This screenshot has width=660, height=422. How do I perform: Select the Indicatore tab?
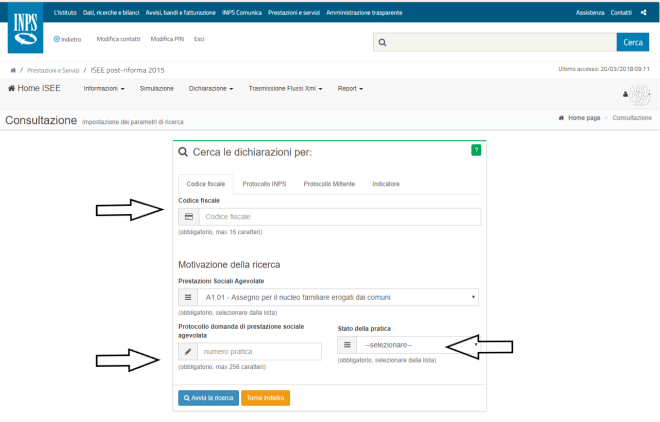(x=386, y=184)
